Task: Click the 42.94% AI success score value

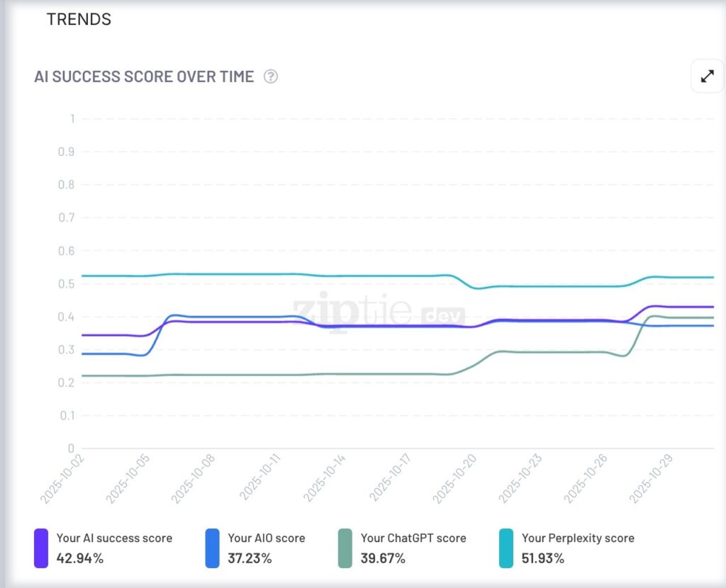Action: 80,558
